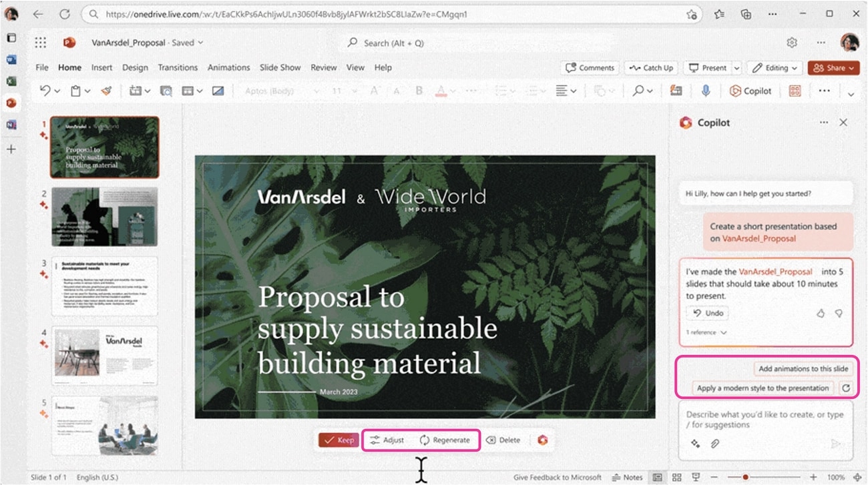This screenshot has height=485, width=868.
Task: Click Add animations to this slide
Action: [x=803, y=369]
